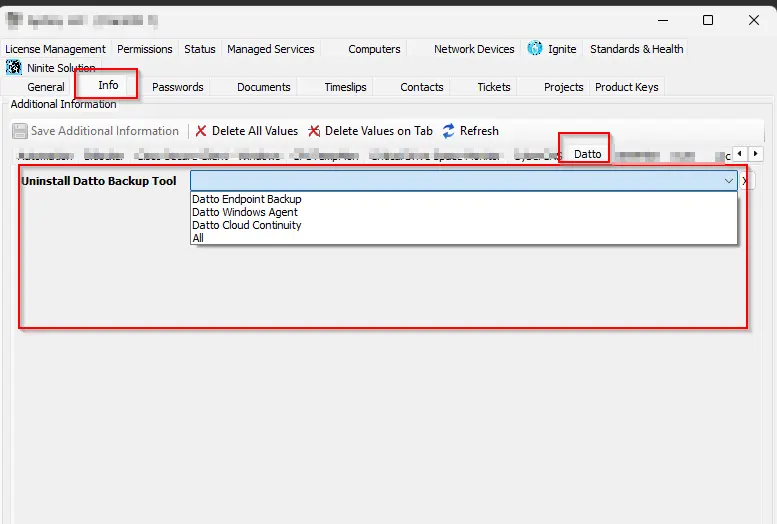This screenshot has width=777, height=524.
Task: Maximize the window
Action: pyautogui.click(x=708, y=20)
